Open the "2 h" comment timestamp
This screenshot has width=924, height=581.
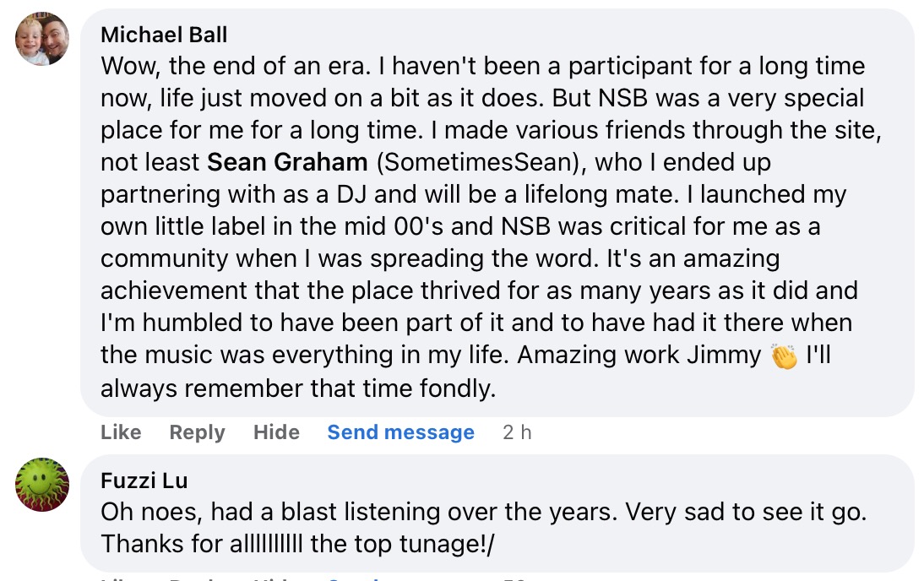pos(517,432)
